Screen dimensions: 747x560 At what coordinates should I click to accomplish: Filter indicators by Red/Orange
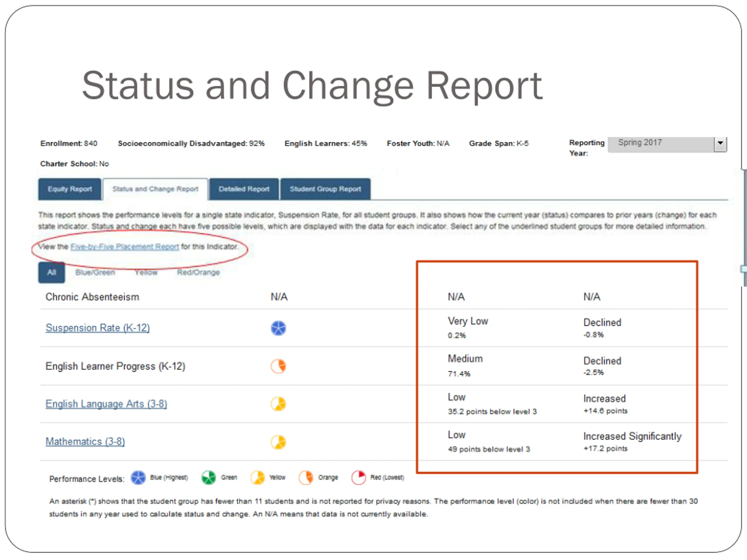[198, 272]
